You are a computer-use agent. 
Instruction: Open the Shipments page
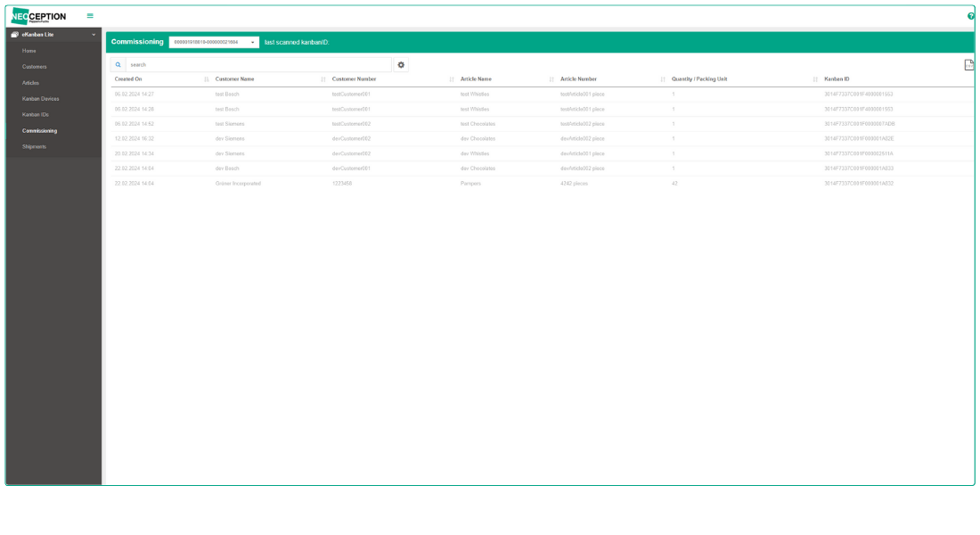[x=35, y=147]
